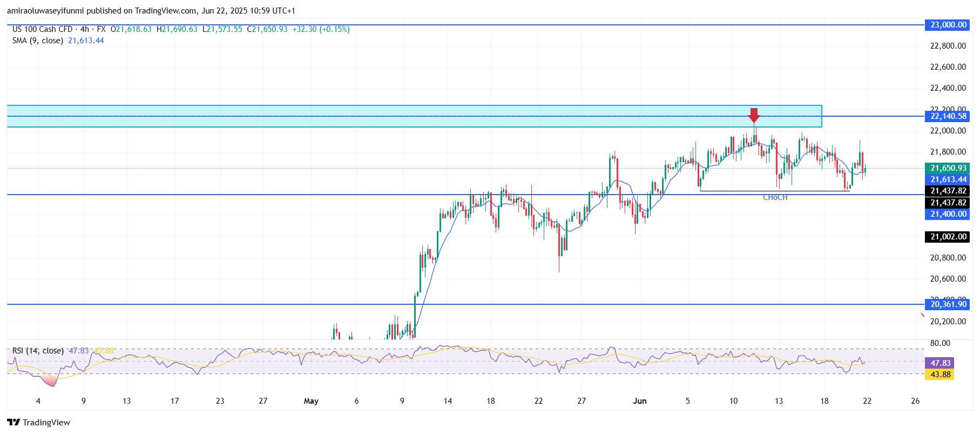Click the SMA value label 21,613.44 on axis

(948, 179)
